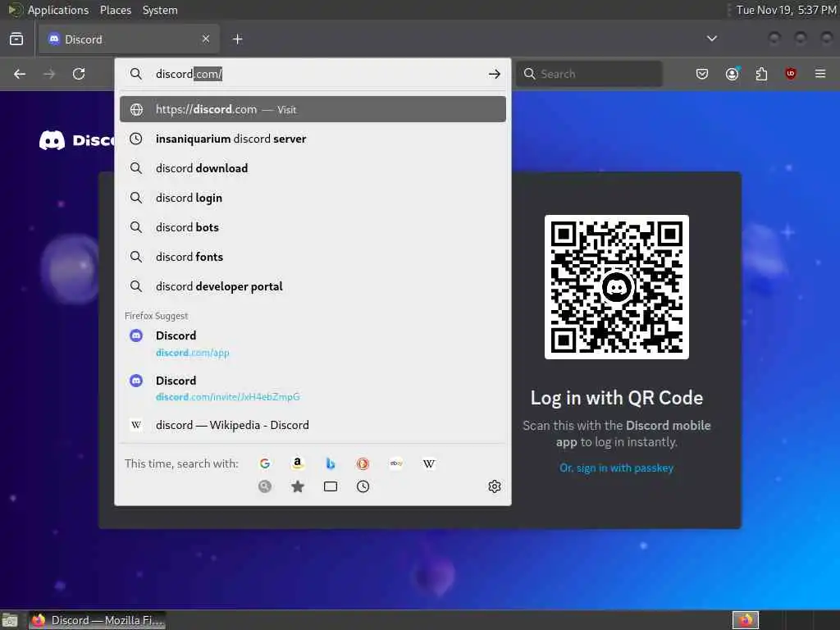
Task: Open the discord.com/app suggestion
Action: (x=313, y=344)
